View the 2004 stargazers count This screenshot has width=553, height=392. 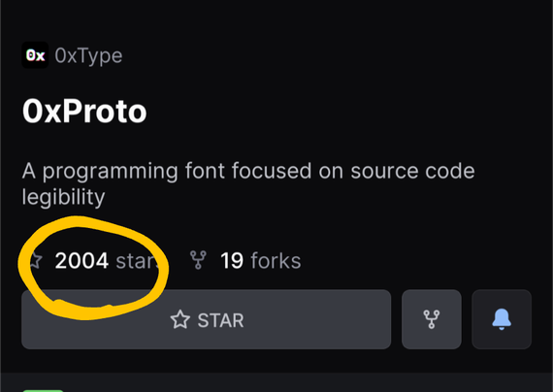click(x=81, y=261)
